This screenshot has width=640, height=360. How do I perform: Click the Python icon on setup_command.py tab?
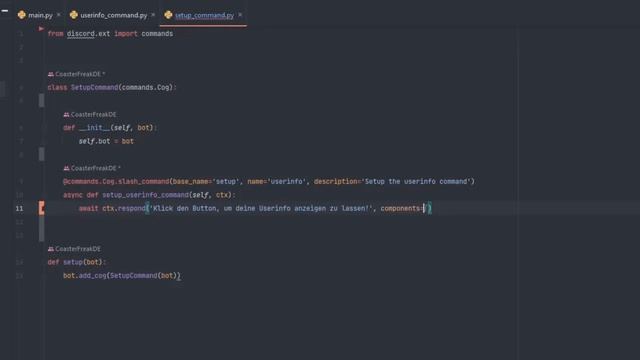click(168, 15)
